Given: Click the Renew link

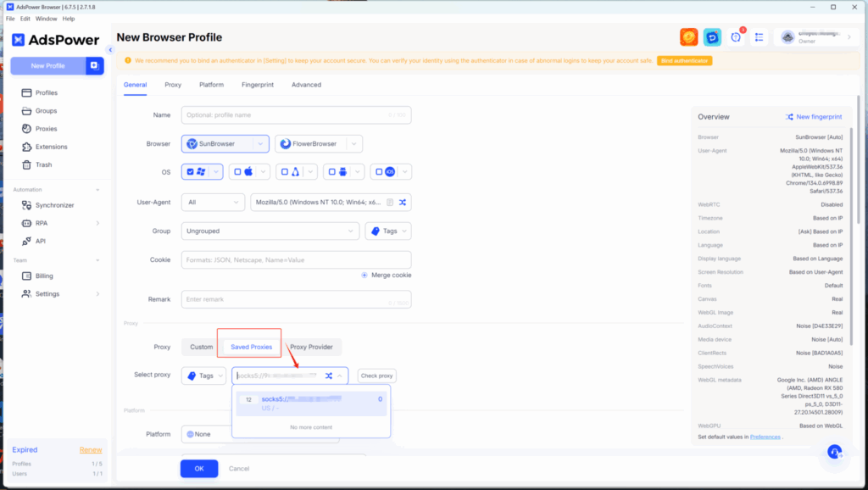Looking at the screenshot, I should [x=91, y=450].
